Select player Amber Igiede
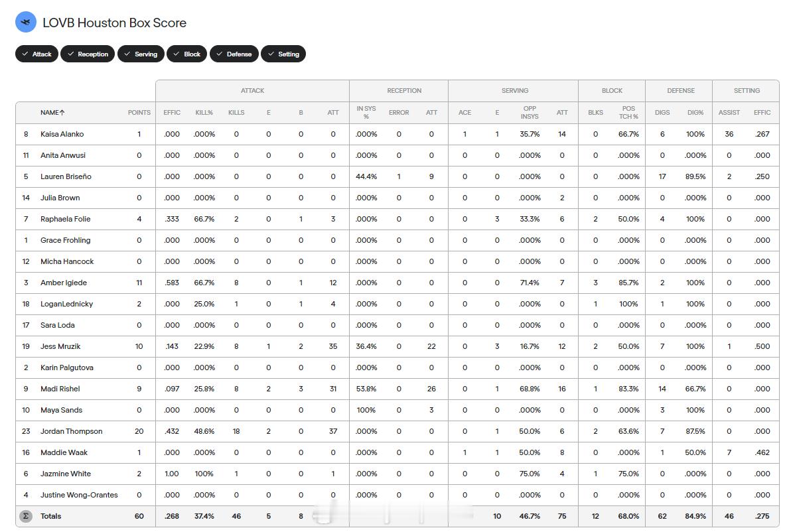This screenshot has height=532, width=787. click(x=64, y=283)
